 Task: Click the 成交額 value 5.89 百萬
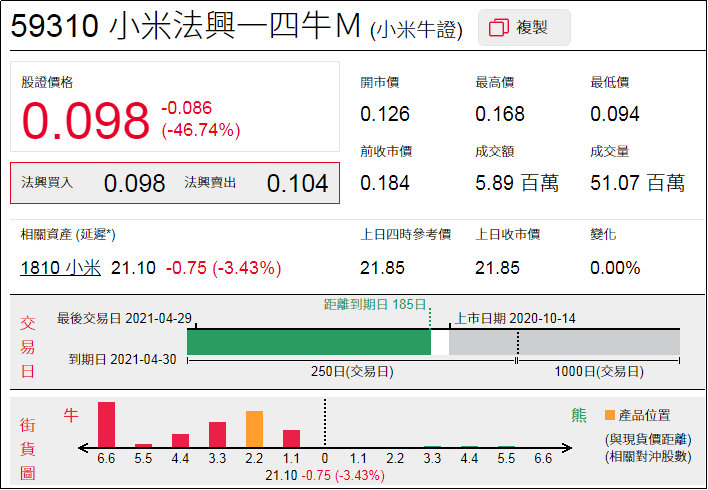[517, 183]
